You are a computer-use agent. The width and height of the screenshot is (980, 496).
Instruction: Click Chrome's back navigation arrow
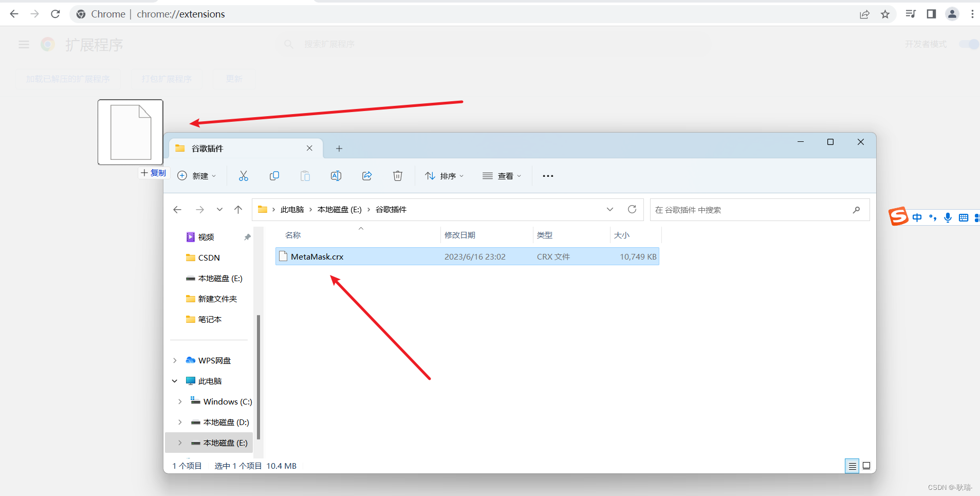tap(14, 14)
